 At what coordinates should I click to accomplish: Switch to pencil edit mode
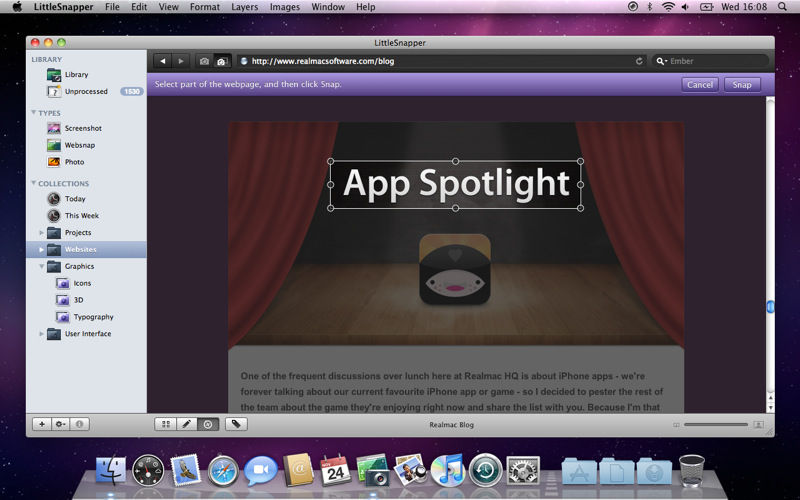coord(187,424)
